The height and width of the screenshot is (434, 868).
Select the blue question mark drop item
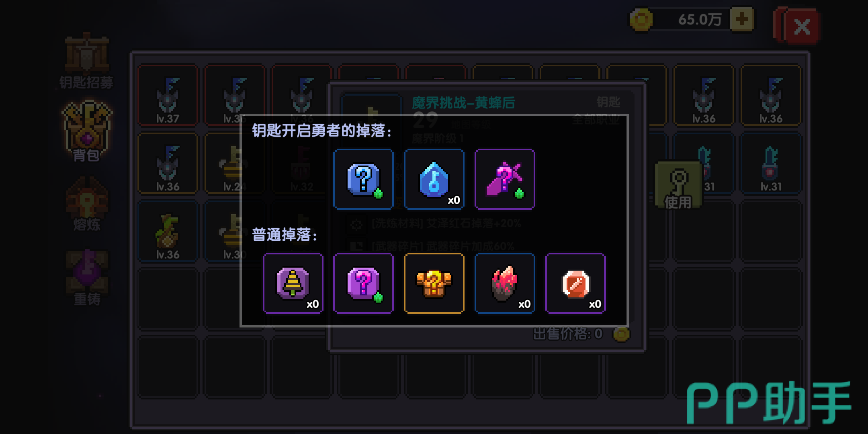click(363, 179)
